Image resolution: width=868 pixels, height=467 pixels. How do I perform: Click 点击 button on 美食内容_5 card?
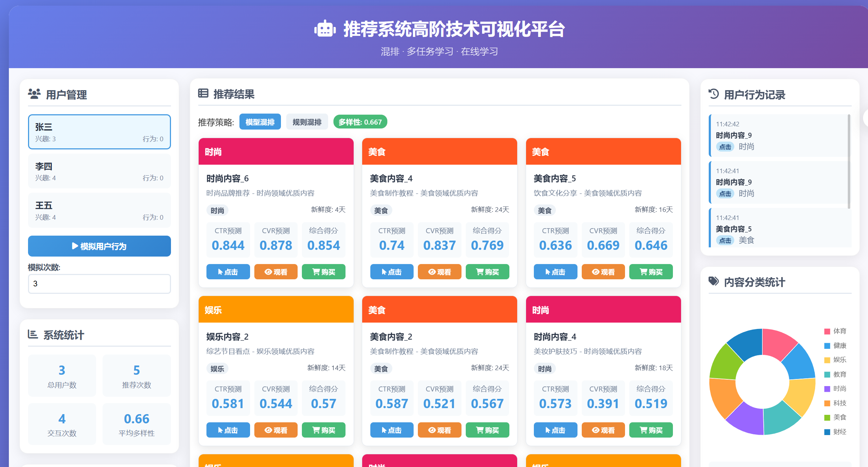pyautogui.click(x=555, y=272)
